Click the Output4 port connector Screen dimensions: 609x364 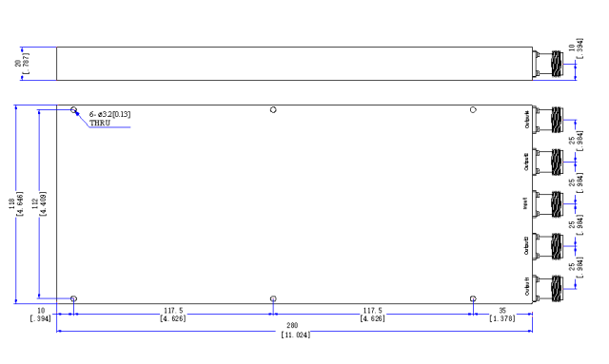click(x=548, y=120)
